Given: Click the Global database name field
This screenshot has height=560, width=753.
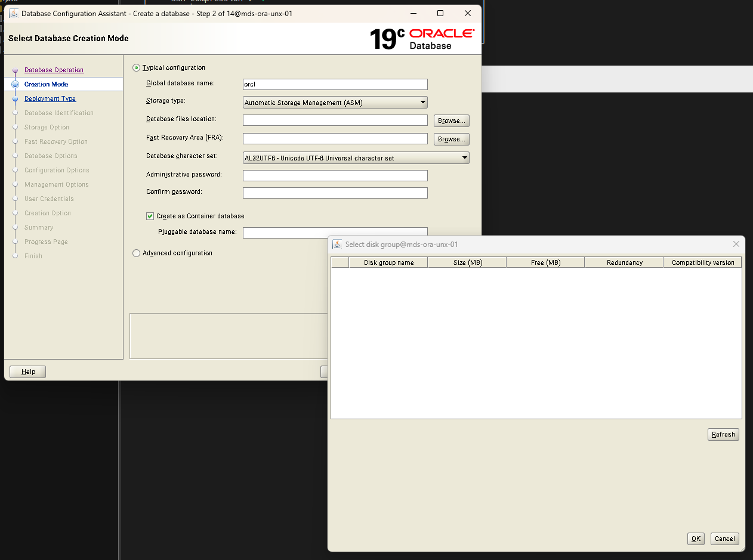Looking at the screenshot, I should [x=335, y=84].
